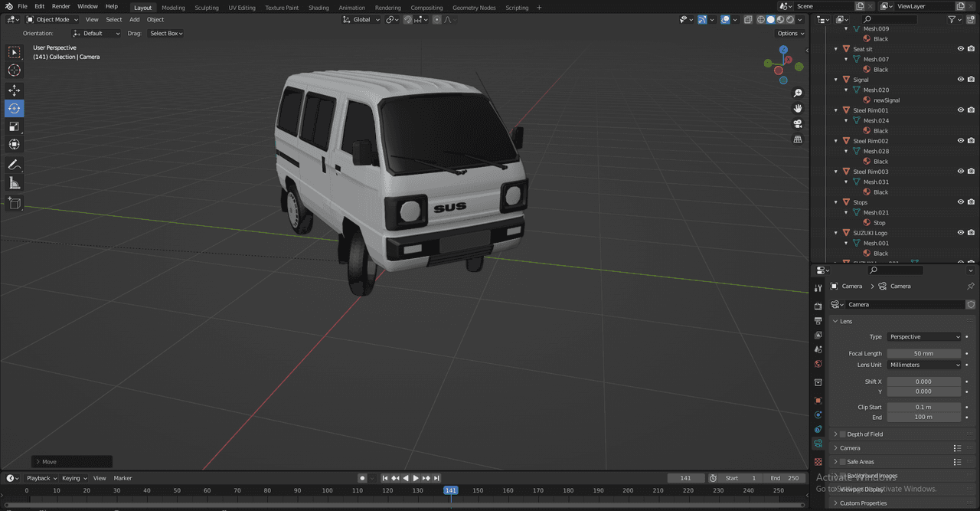Open the lens Type Perspective dropdown

point(924,337)
